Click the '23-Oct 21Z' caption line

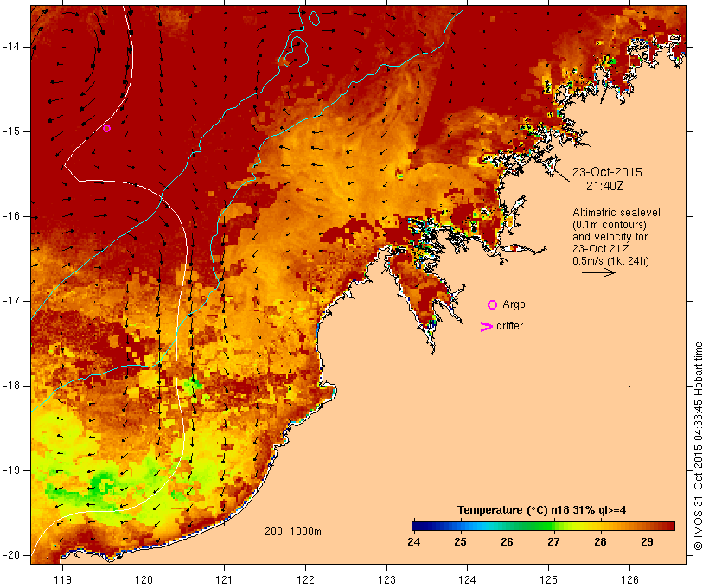click(x=600, y=249)
